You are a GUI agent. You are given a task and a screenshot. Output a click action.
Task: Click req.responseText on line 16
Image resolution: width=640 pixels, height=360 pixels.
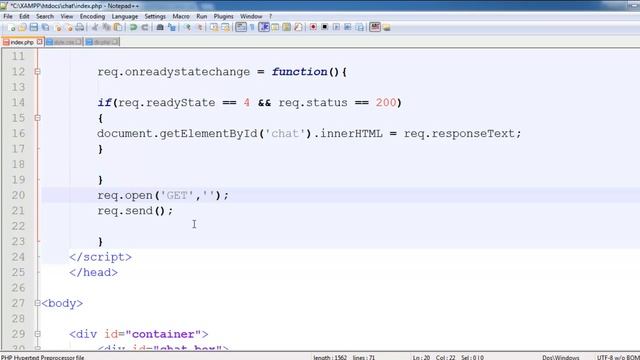coord(459,134)
